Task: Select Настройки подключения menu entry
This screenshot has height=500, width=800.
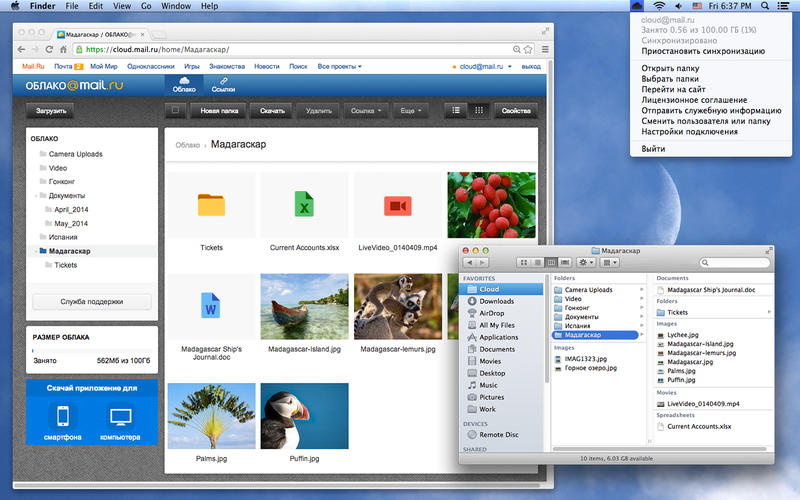Action: [x=690, y=132]
